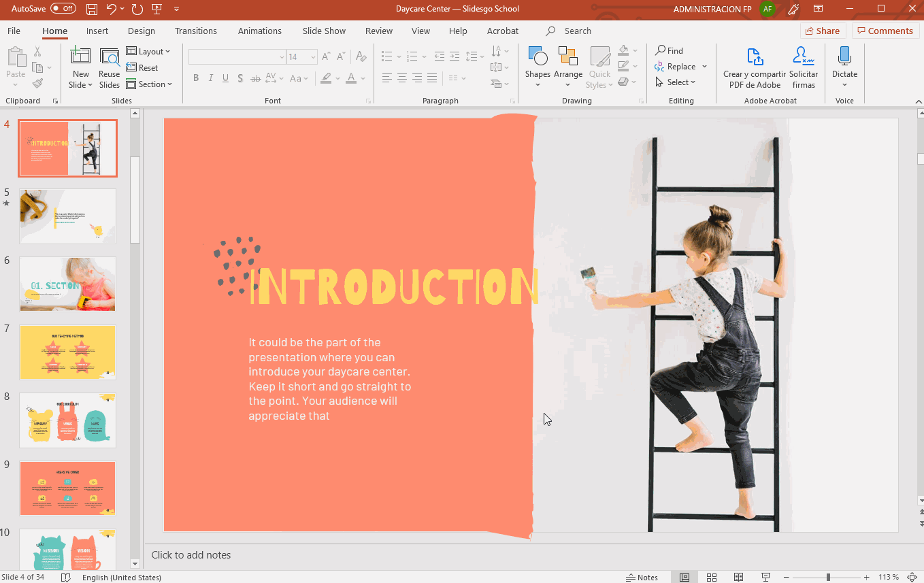Toggle the Notes pane button
Screen dimensions: 924x583
pyautogui.click(x=642, y=577)
